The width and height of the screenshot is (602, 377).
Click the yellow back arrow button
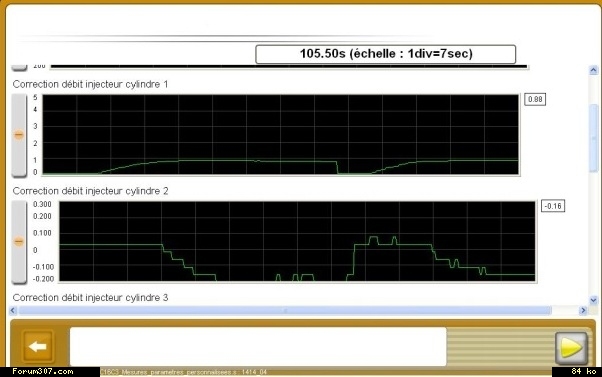tap(37, 346)
